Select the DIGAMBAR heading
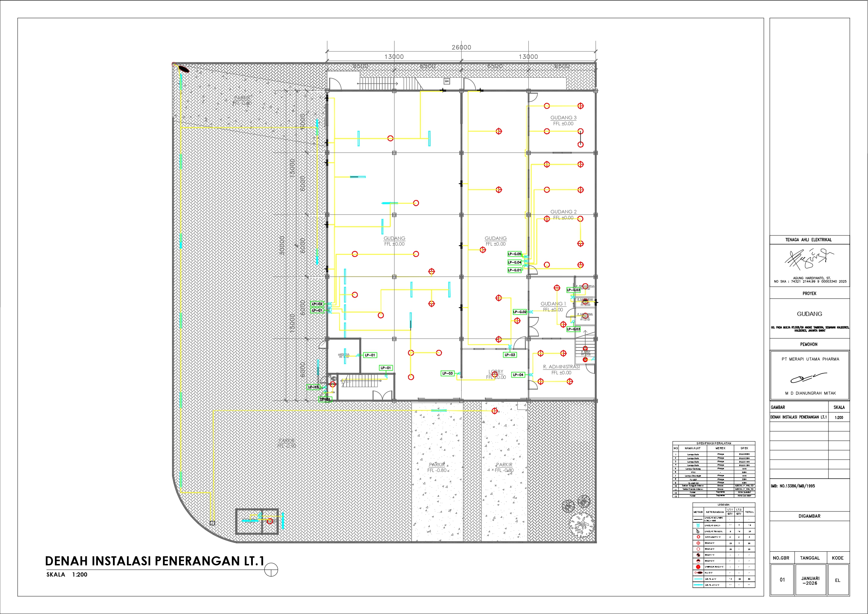Viewport: 868px width, 614px height. tap(809, 516)
